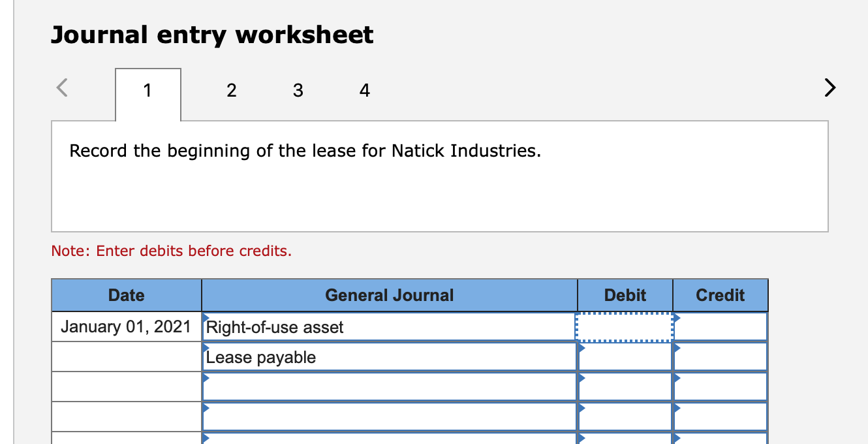Click the lease description text box
868x444 pixels.
[439, 176]
